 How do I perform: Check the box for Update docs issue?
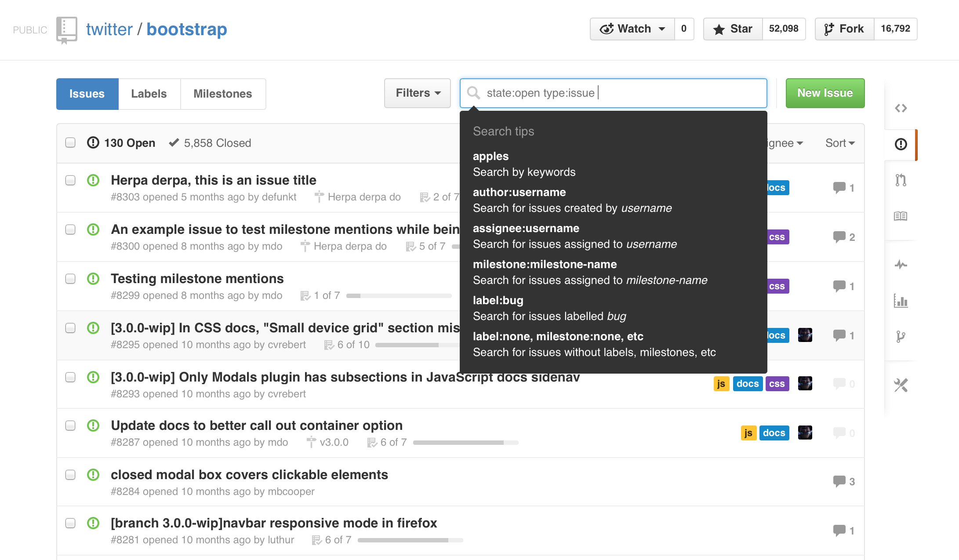[70, 425]
